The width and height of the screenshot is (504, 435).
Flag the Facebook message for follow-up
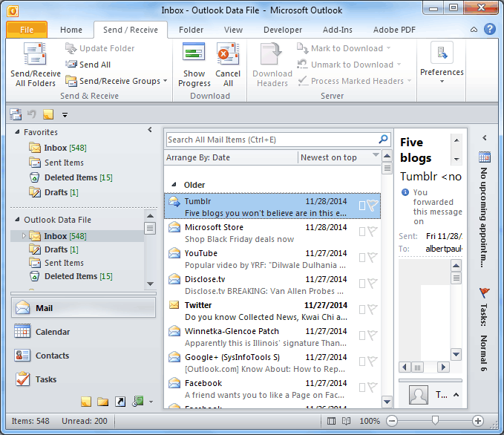pos(373,387)
